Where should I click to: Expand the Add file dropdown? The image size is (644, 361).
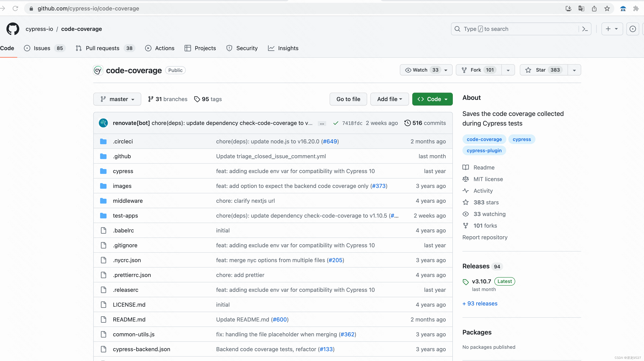click(x=389, y=99)
